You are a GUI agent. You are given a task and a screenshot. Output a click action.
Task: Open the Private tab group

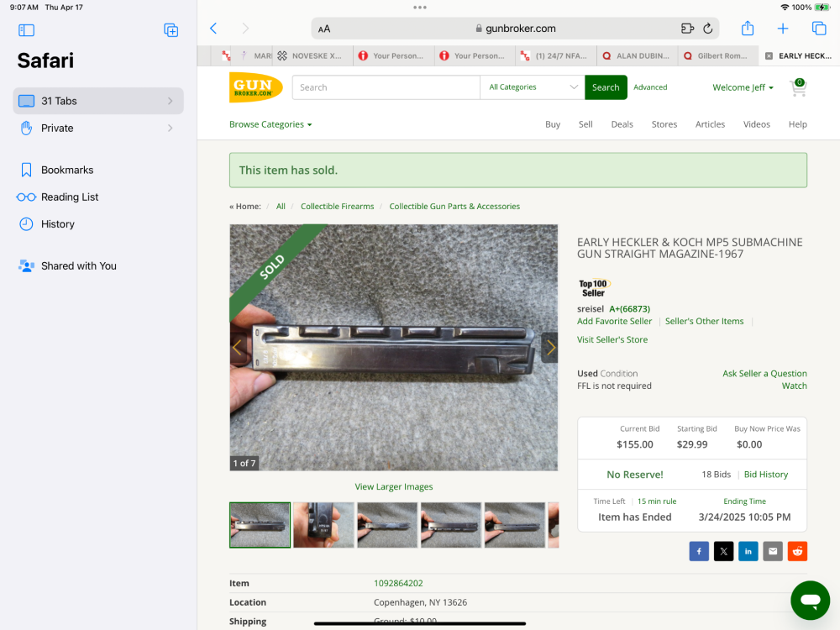(x=98, y=128)
